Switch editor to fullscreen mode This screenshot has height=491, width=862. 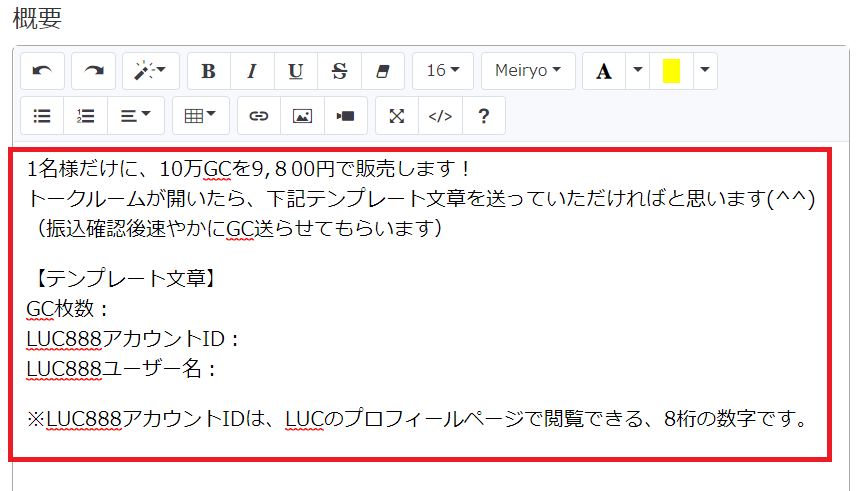pyautogui.click(x=397, y=116)
